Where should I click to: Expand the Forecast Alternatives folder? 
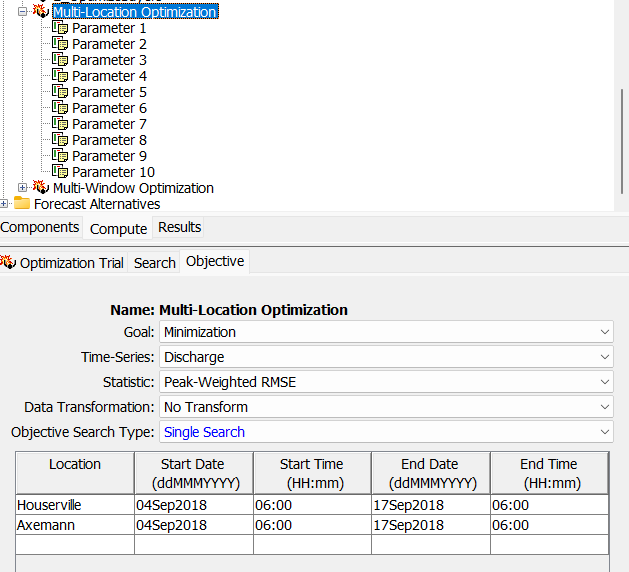(x=4, y=204)
